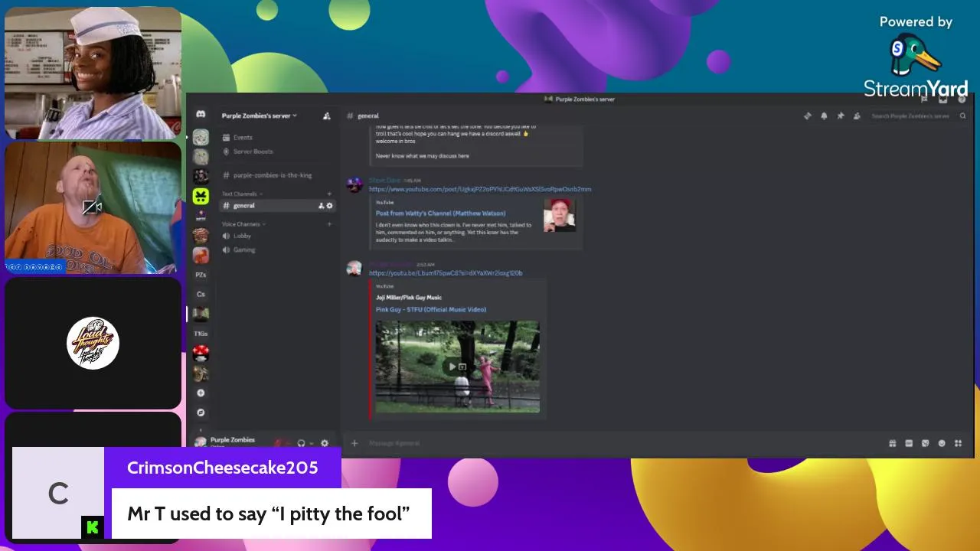The width and height of the screenshot is (980, 551).
Task: Open the help question mark icon
Action: coord(962,99)
